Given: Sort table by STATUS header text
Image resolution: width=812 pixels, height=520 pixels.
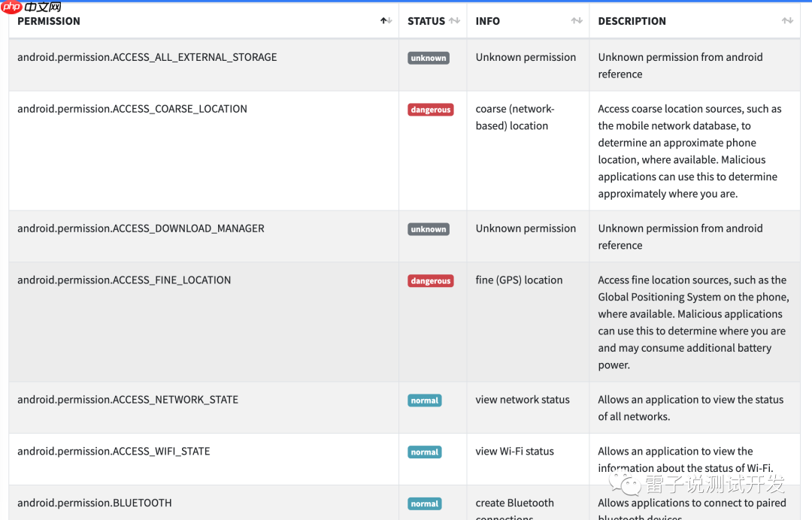Looking at the screenshot, I should coord(426,21).
